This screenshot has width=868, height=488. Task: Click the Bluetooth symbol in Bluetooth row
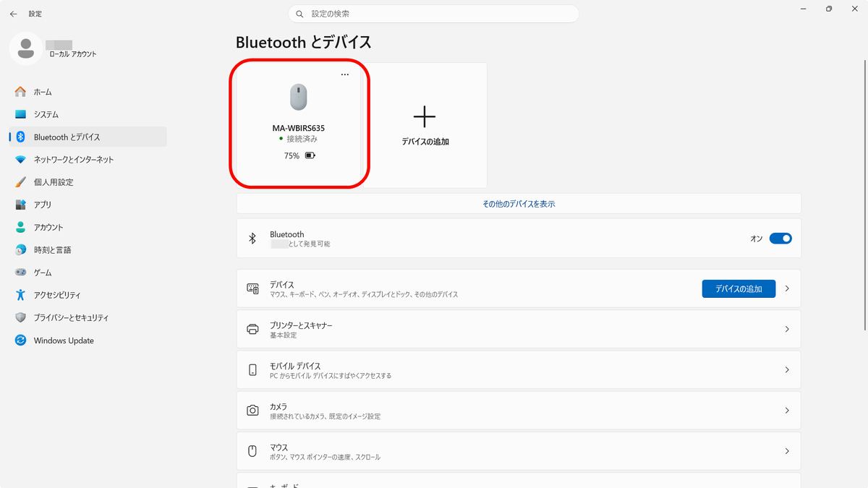pos(252,239)
